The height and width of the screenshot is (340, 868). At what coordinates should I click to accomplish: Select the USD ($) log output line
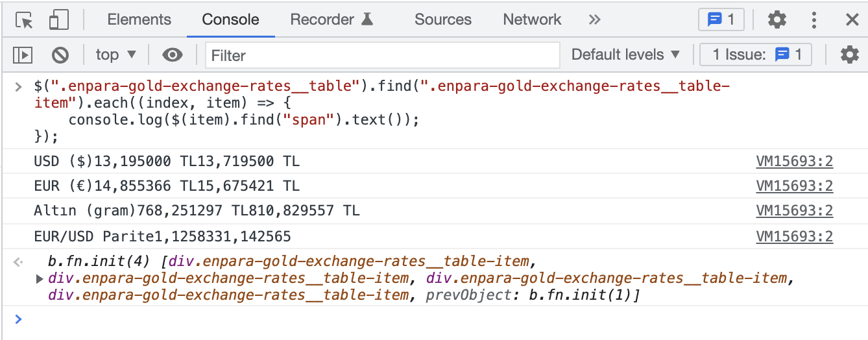click(167, 162)
